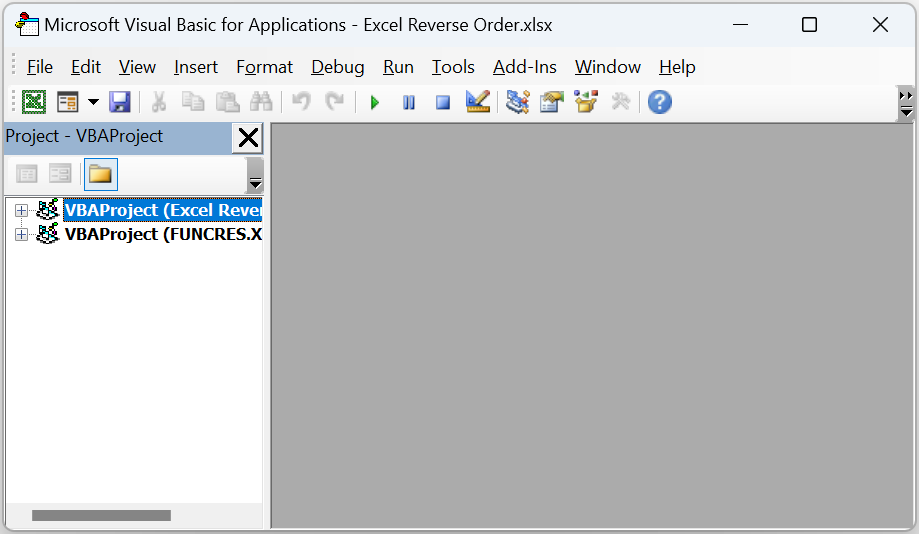Screen dimensions: 919x534
Task: Click the Reset stop button
Action: click(443, 103)
